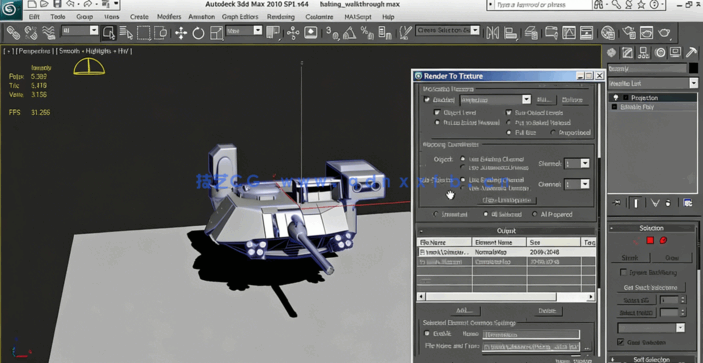The width and height of the screenshot is (703, 363).
Task: Activate the Select Object tool
Action: [109, 33]
